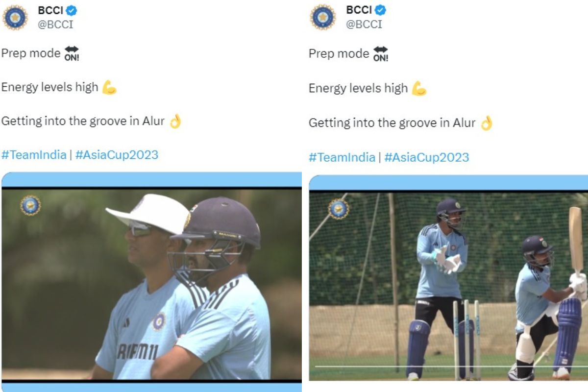Click OK hand emoji in left tweet

[175, 121]
